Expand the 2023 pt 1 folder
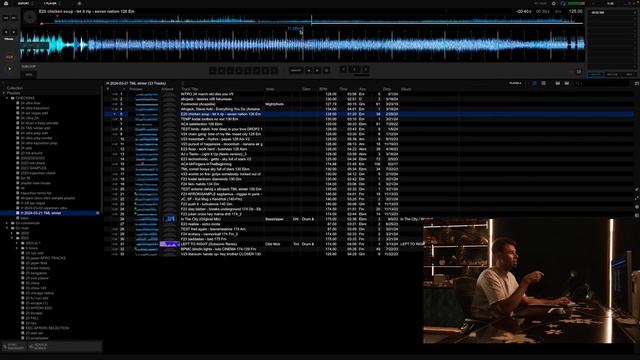640x360 pixels. pyautogui.click(x=17, y=243)
